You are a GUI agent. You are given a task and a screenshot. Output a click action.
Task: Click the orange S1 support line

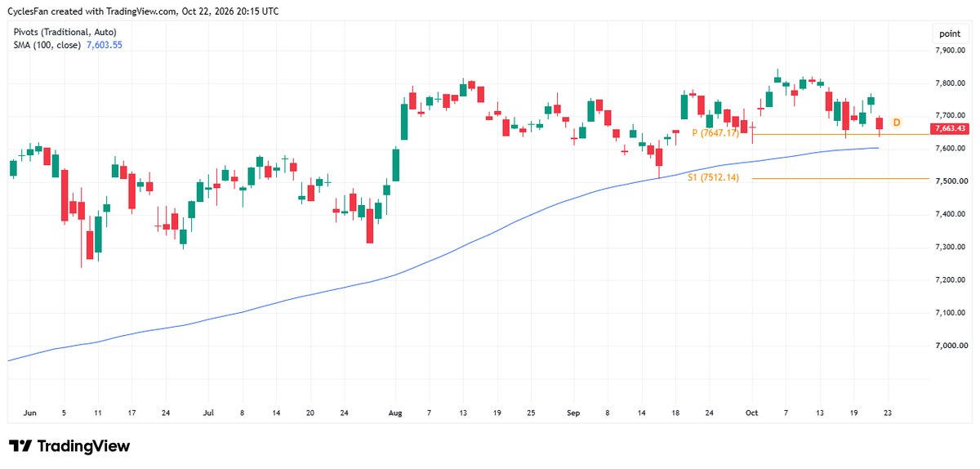pyautogui.click(x=840, y=178)
